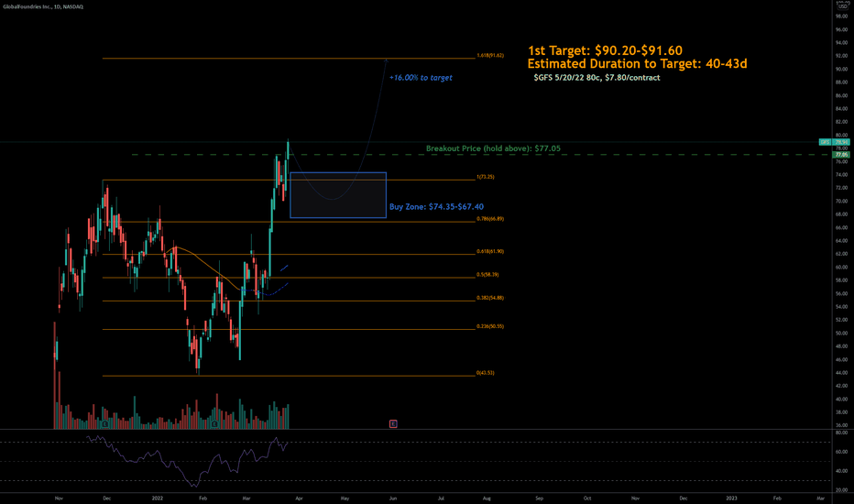The image size is (854, 504).
Task: Click the GFS symbol price label
Action: tap(825, 142)
